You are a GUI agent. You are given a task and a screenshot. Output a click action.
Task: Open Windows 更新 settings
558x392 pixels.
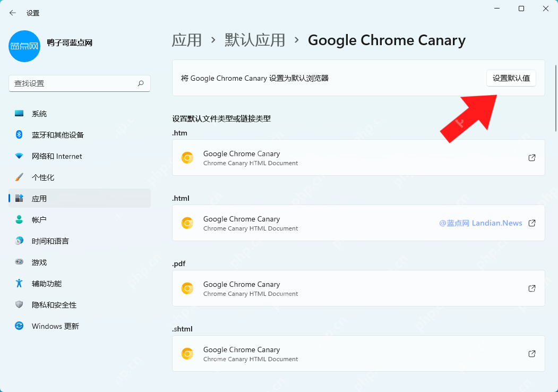click(x=79, y=326)
